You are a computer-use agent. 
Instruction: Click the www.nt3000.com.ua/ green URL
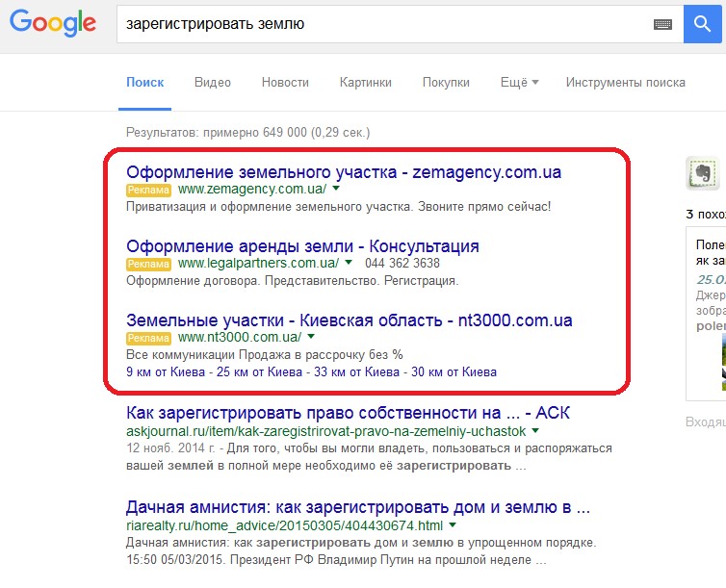click(x=240, y=337)
